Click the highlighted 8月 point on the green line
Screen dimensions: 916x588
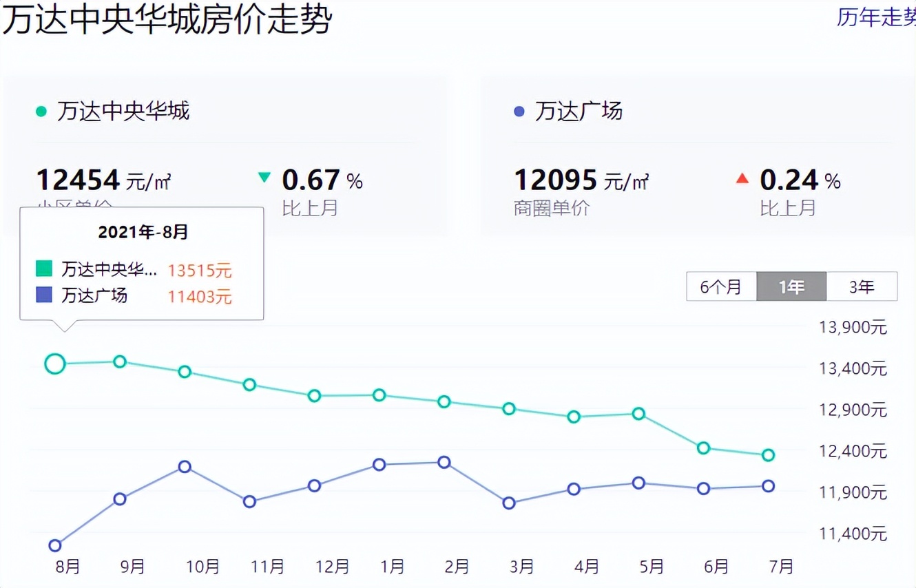click(x=54, y=363)
